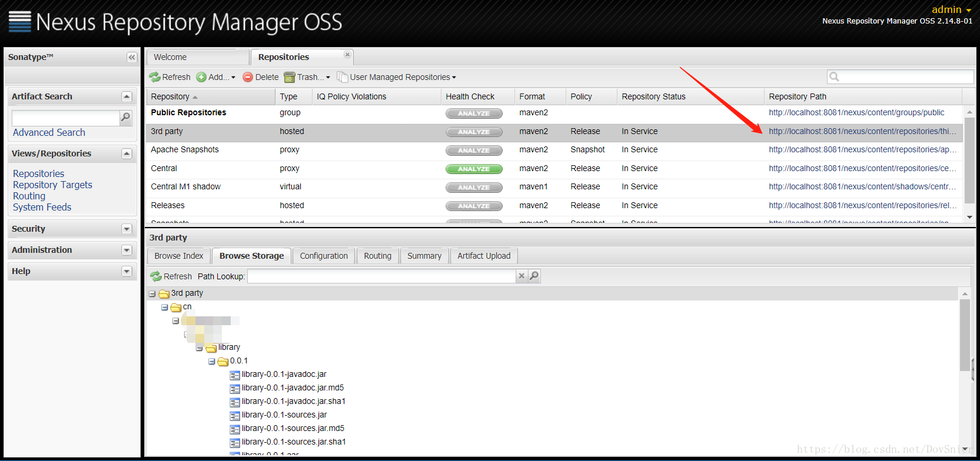980x461 pixels.
Task: Open the Trash dropdown menu
Action: click(307, 77)
